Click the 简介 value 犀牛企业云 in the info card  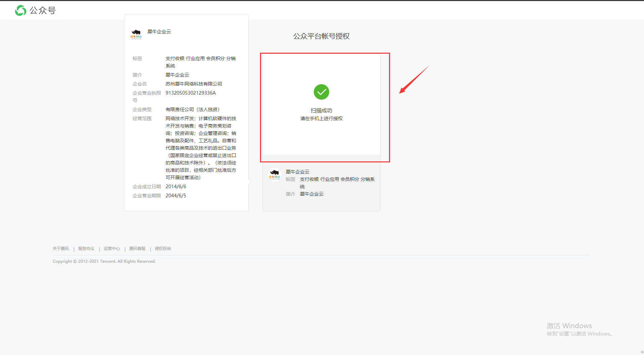pyautogui.click(x=177, y=75)
